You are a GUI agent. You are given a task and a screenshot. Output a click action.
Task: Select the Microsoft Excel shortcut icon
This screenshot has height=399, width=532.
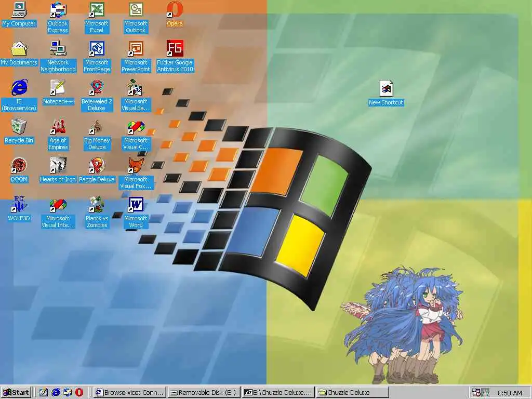[x=97, y=9]
